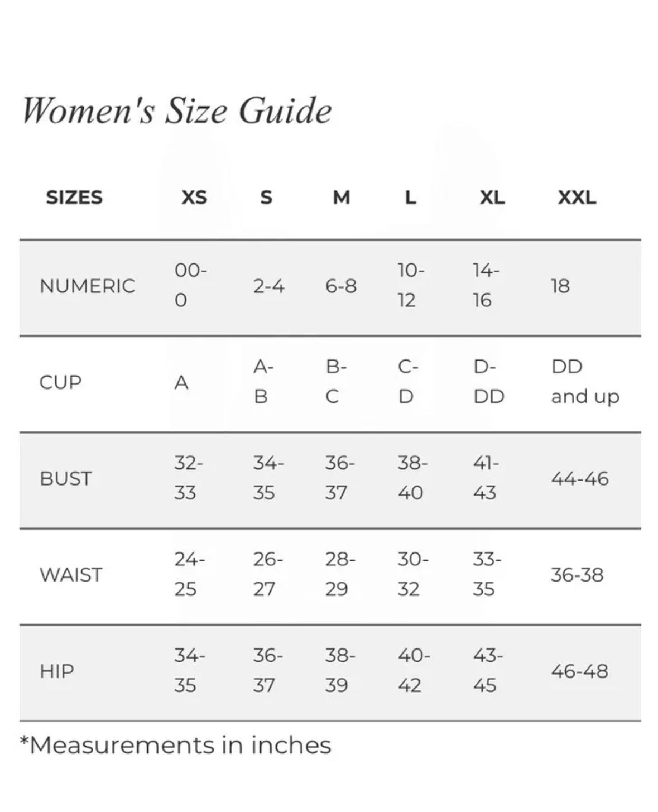Click the Women's Size Guide heading
Screen dimensions: 658x812
[176, 110]
